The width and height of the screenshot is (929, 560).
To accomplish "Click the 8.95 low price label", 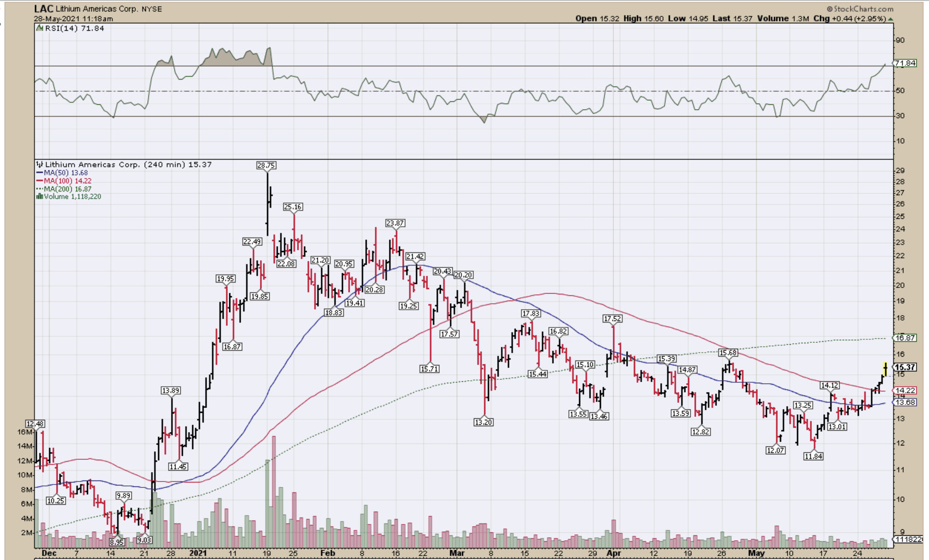I will point(117,542).
